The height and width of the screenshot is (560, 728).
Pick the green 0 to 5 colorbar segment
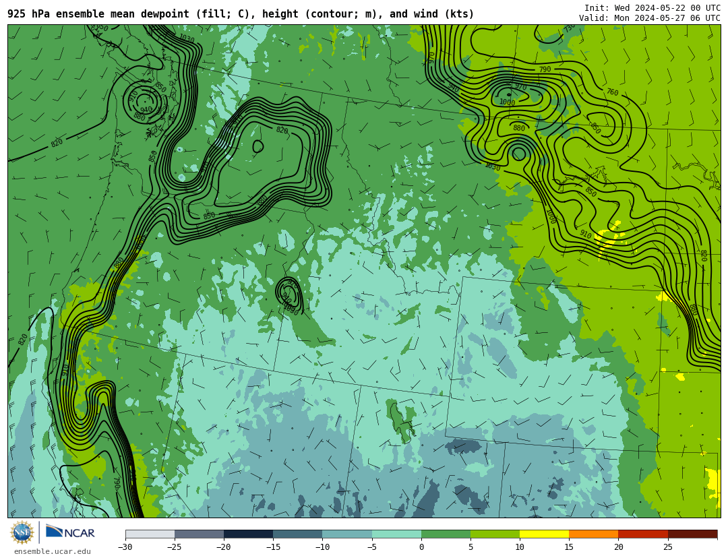[446, 534]
